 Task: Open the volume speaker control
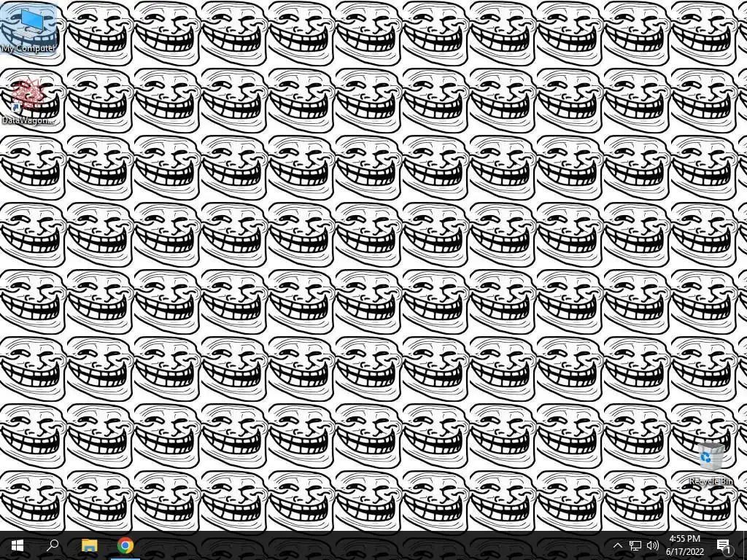(653, 545)
